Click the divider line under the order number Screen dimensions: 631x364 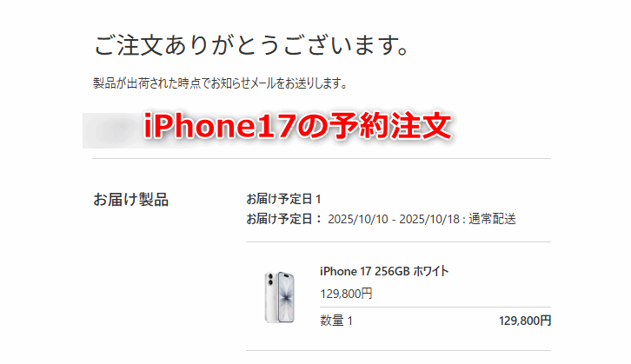pos(322,158)
